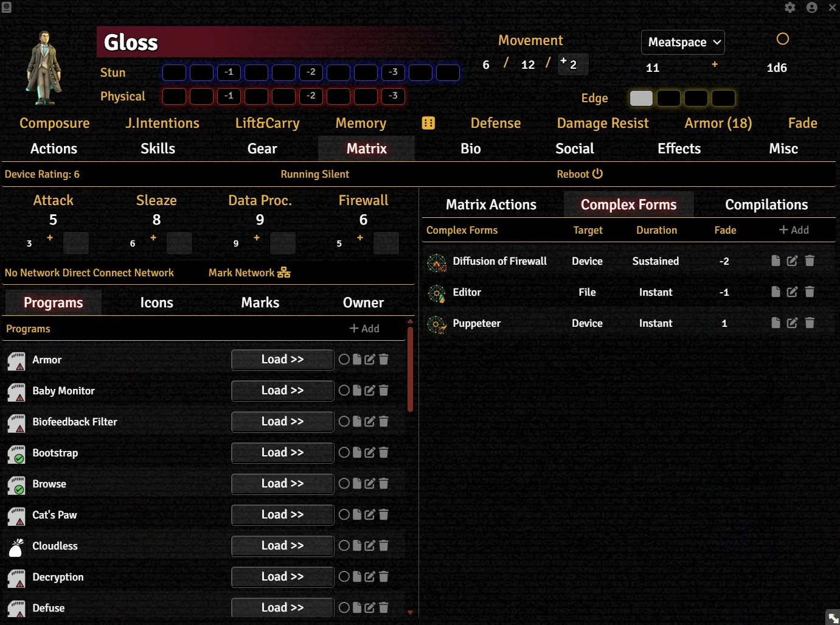Toggle the radio circle for Cloudless program
Image resolution: width=840 pixels, height=625 pixels.
pyautogui.click(x=344, y=546)
